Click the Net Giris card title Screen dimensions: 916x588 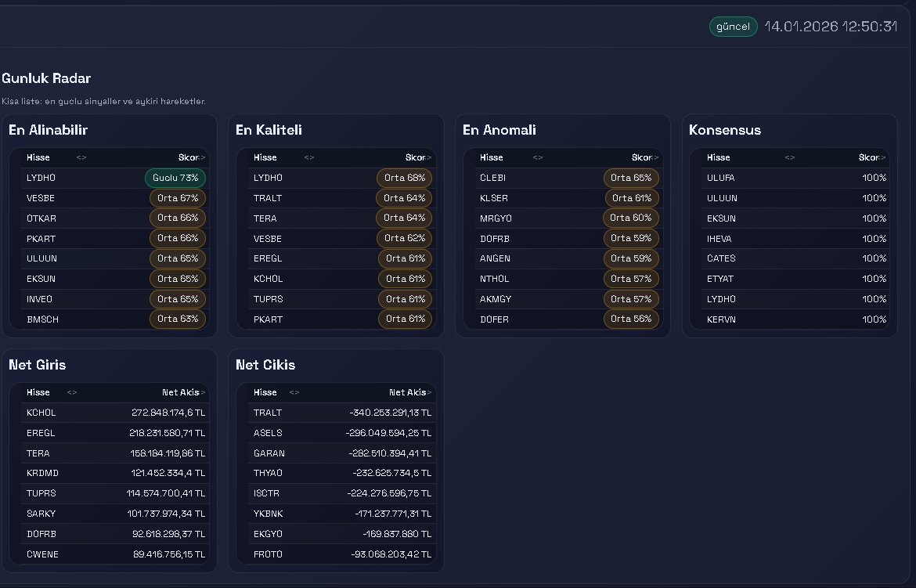pos(38,365)
